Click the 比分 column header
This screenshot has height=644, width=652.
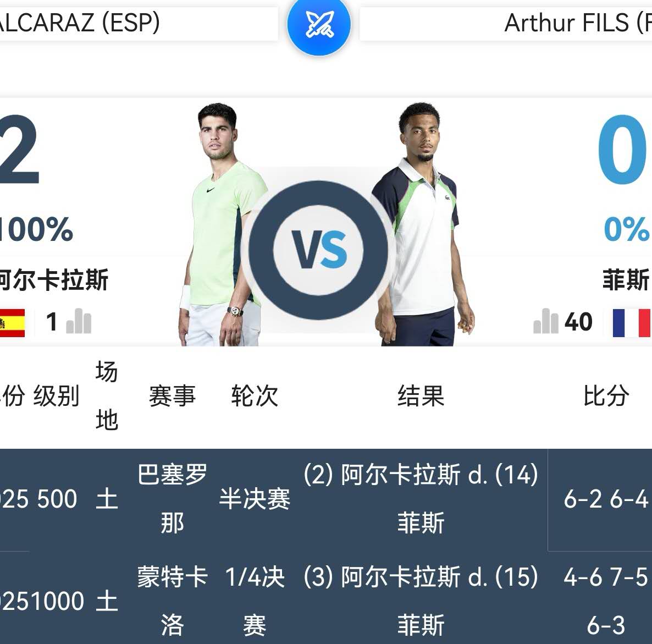(606, 396)
